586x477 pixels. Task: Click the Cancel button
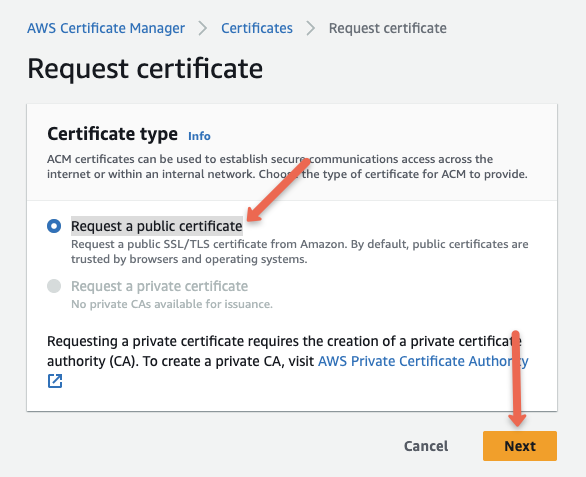coord(426,446)
